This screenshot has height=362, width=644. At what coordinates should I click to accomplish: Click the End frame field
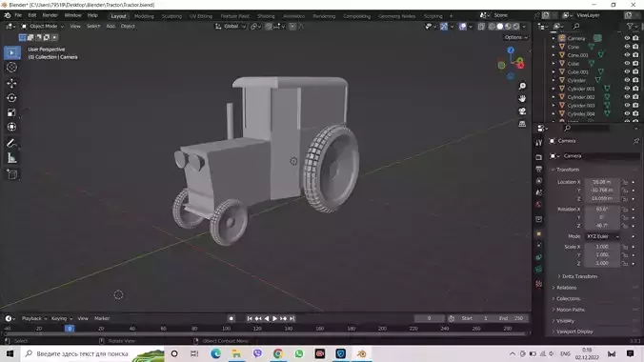(512, 318)
